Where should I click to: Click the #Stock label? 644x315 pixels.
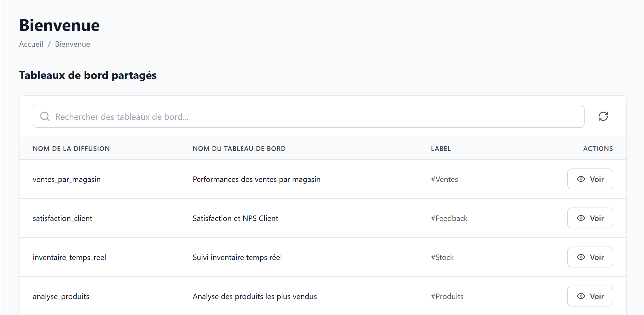click(442, 257)
